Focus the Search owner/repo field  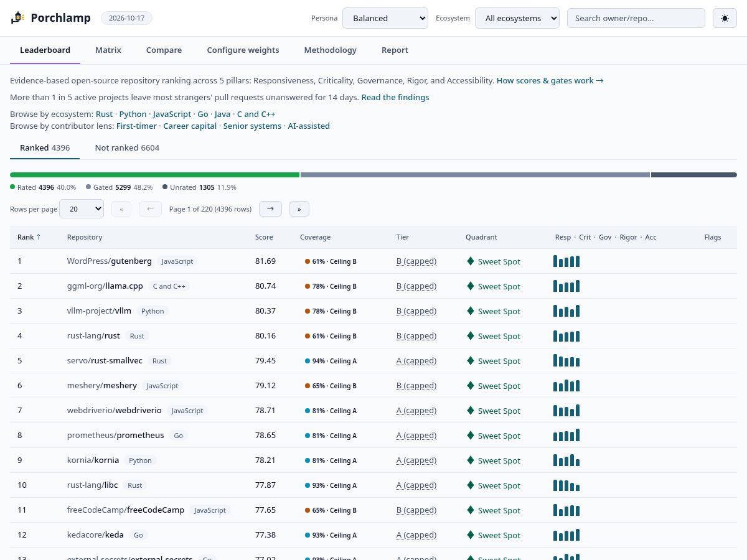click(x=636, y=18)
